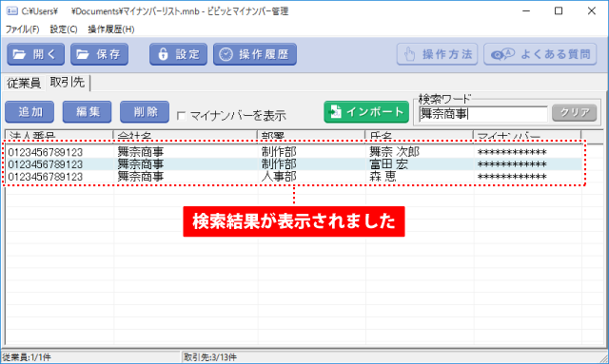Click the clock icon for 操作履歴
Viewport: 609px width, 364px height.
pyautogui.click(x=226, y=54)
